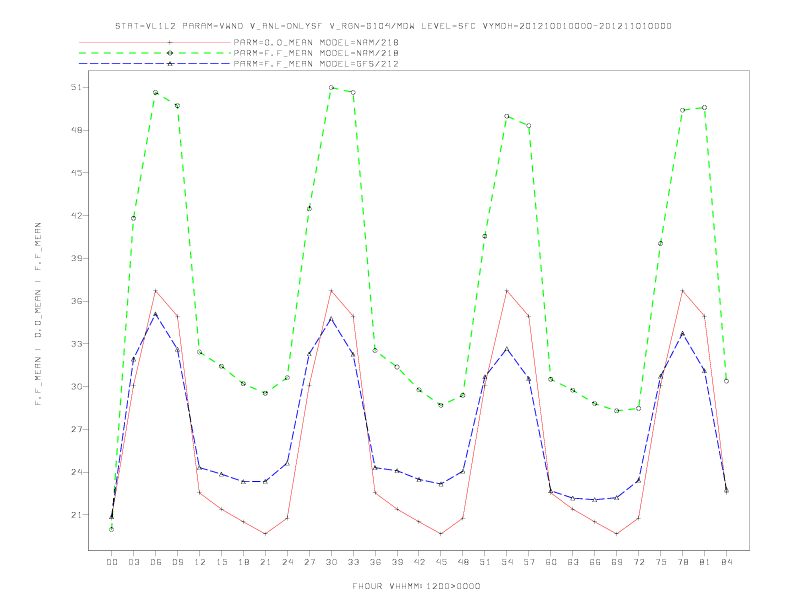
Task: Click x-axis forecast hour label 54
Action: [507, 562]
